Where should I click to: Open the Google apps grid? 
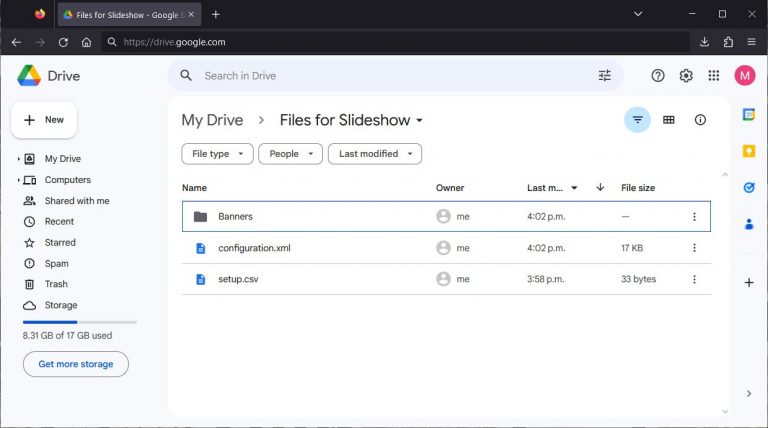click(x=714, y=76)
